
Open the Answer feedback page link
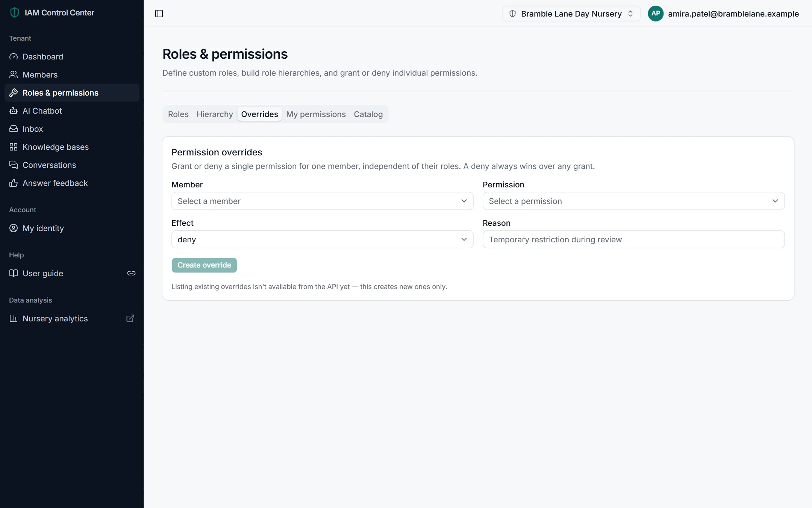coord(72,183)
